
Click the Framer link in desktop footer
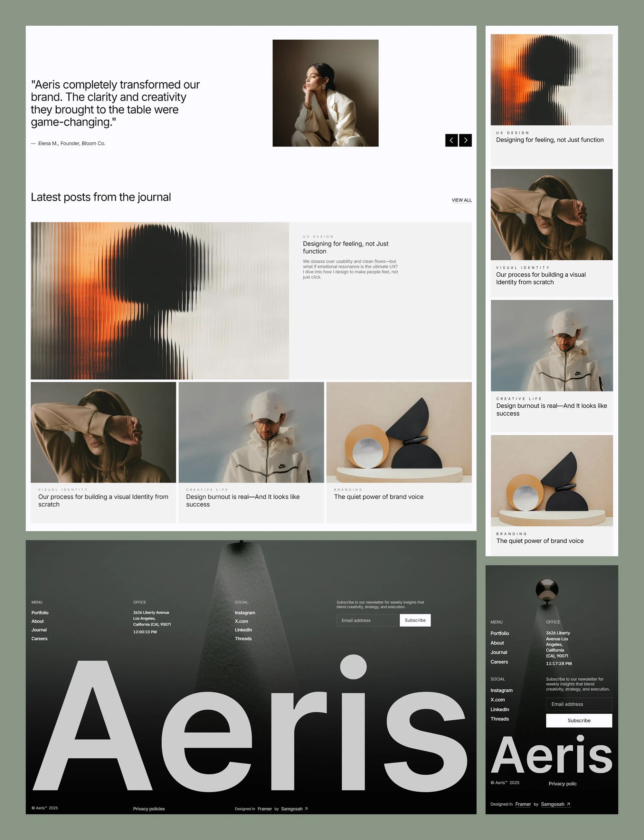pyautogui.click(x=264, y=808)
